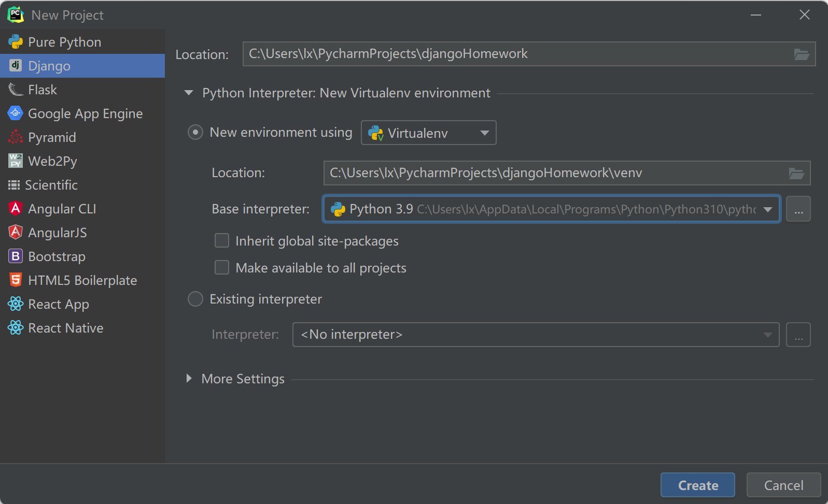Click the Cancel button
Viewport: 828px width, 504px height.
coord(783,485)
